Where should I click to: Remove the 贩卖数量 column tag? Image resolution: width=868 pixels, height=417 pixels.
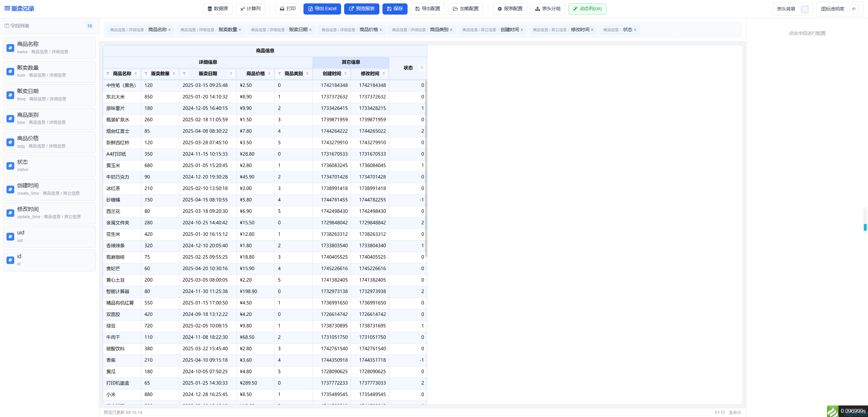click(x=240, y=30)
